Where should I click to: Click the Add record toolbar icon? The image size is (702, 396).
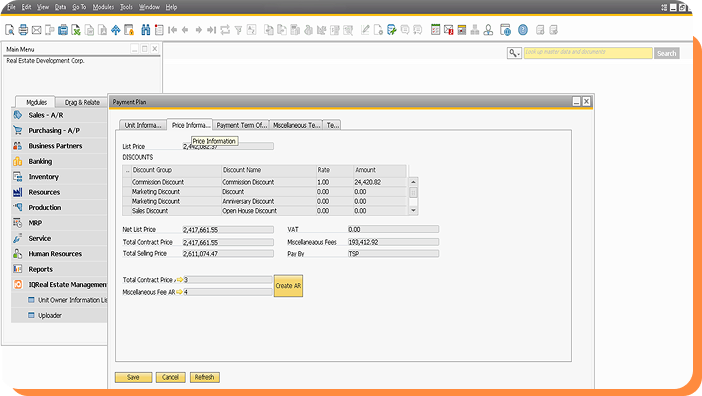pos(159,30)
